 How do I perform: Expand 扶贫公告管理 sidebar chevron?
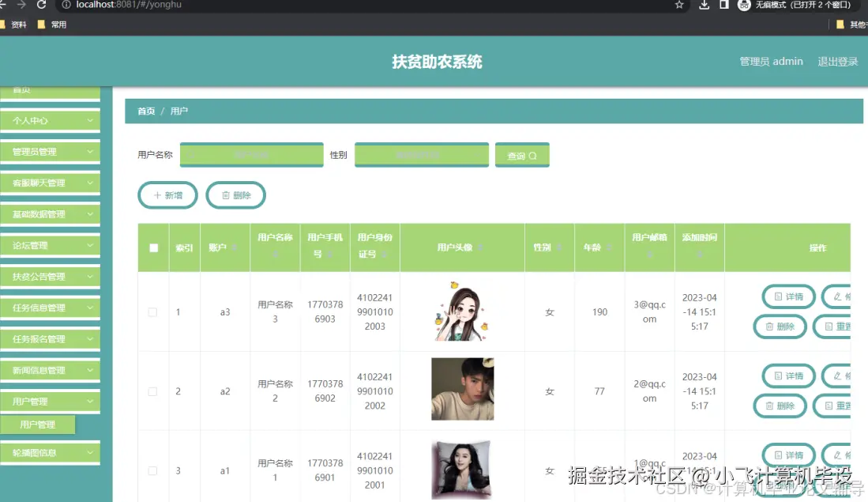coord(90,276)
